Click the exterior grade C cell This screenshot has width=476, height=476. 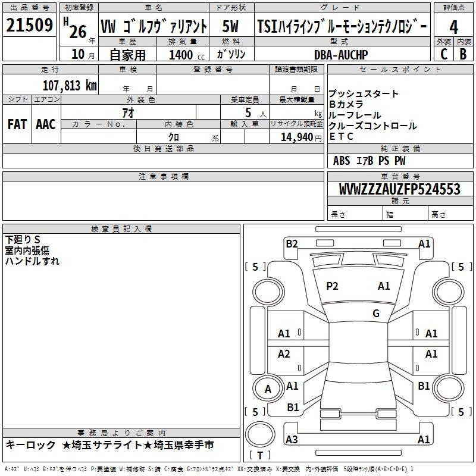pyautogui.click(x=443, y=54)
